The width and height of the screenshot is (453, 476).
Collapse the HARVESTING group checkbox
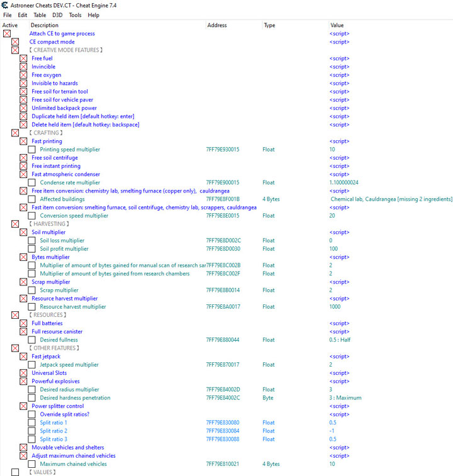pyautogui.click(x=15, y=224)
